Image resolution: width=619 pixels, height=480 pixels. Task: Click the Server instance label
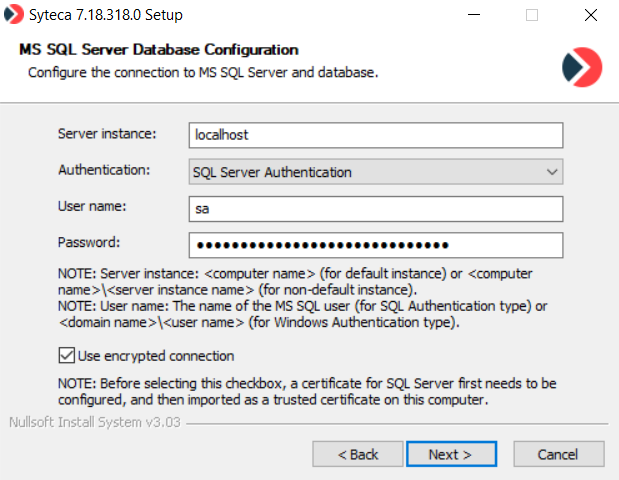(108, 133)
